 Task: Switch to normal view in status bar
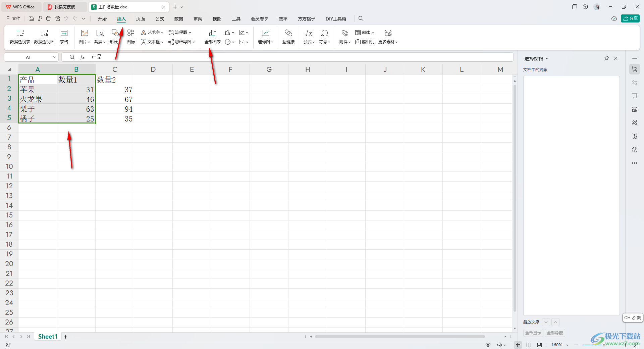518,345
